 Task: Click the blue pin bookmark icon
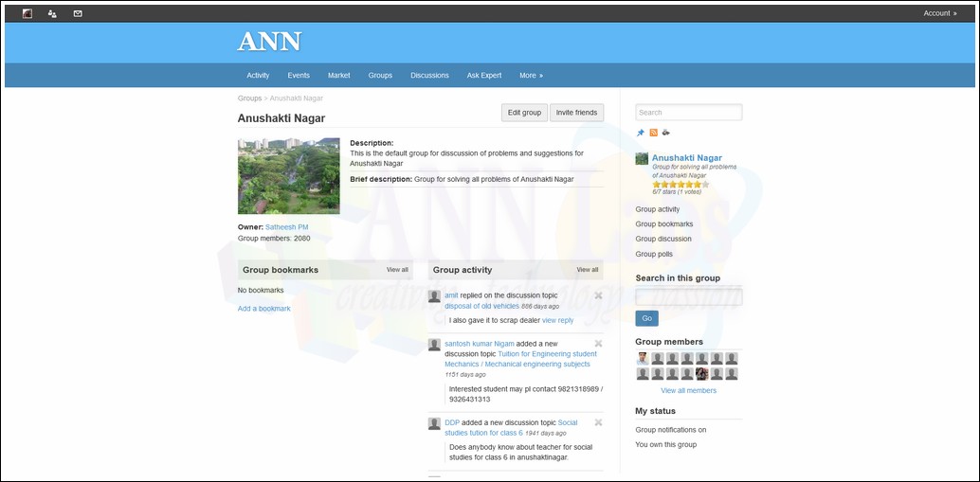coord(641,133)
